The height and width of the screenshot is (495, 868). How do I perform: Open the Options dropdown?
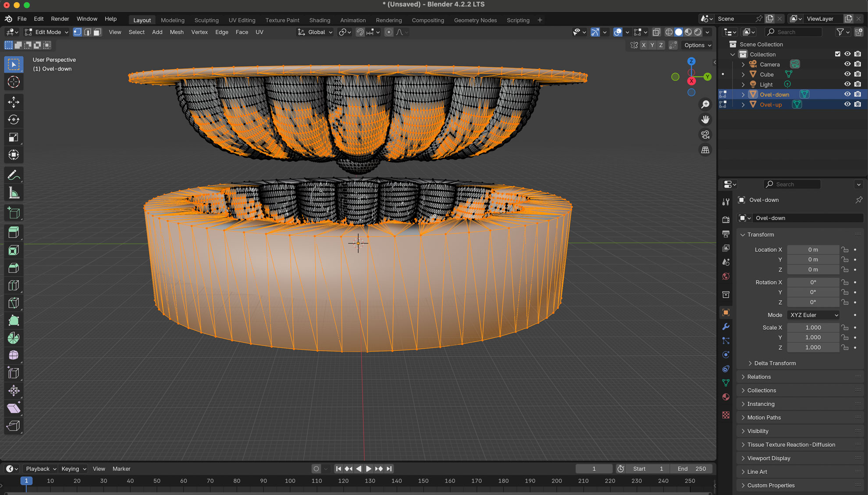click(x=697, y=45)
